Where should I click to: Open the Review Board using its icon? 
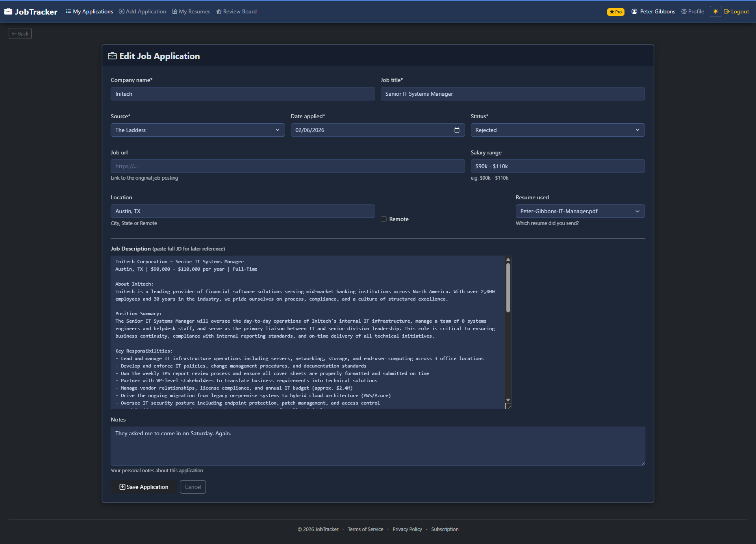coord(219,11)
